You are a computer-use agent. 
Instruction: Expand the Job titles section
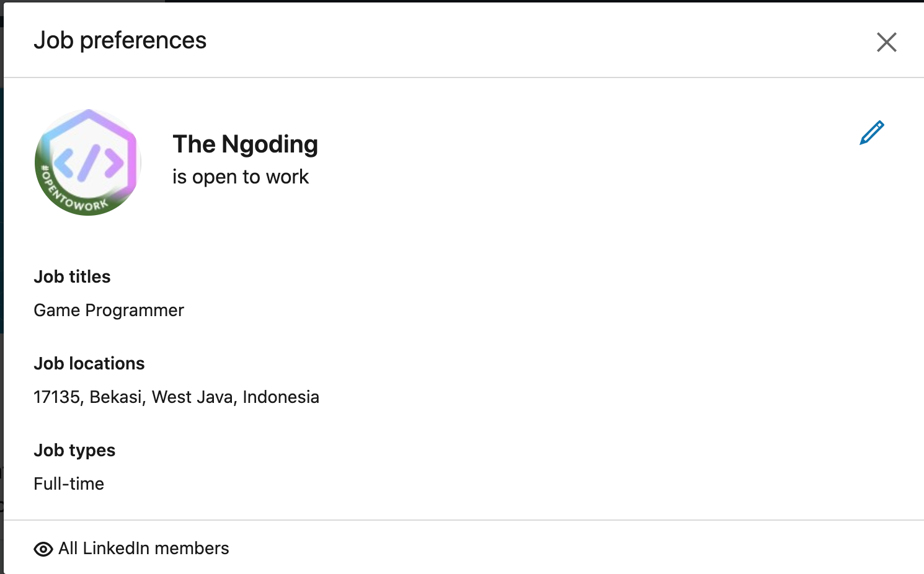point(72,276)
